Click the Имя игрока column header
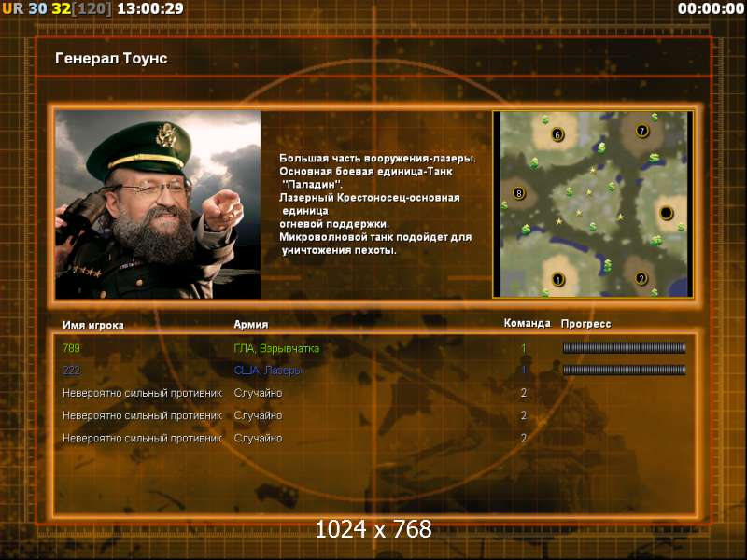The height and width of the screenshot is (560, 747). [x=93, y=325]
